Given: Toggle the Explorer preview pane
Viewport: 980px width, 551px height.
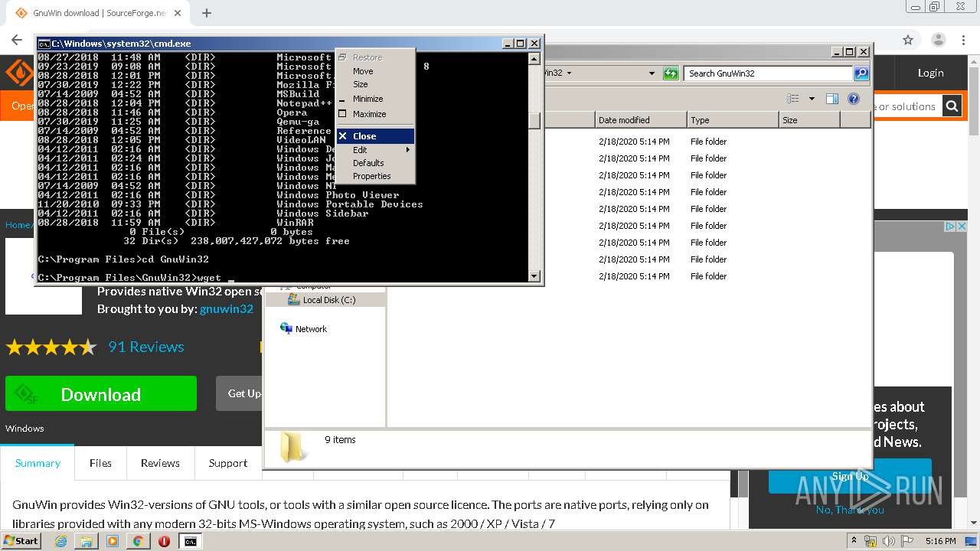Looking at the screenshot, I should (x=832, y=99).
